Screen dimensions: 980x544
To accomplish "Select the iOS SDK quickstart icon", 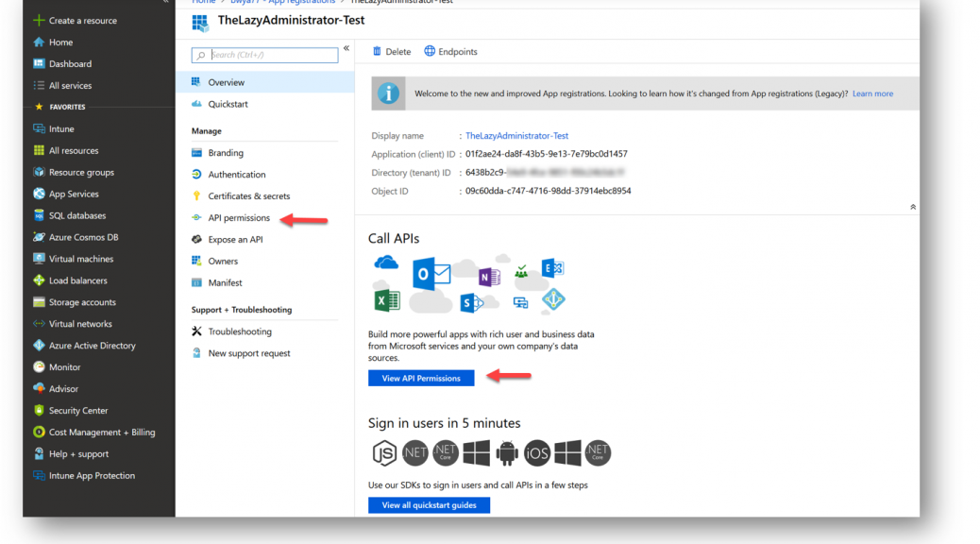I will (x=537, y=452).
